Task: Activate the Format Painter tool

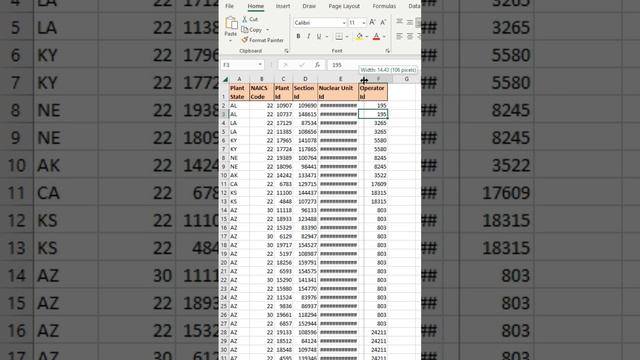Action: tap(262, 40)
